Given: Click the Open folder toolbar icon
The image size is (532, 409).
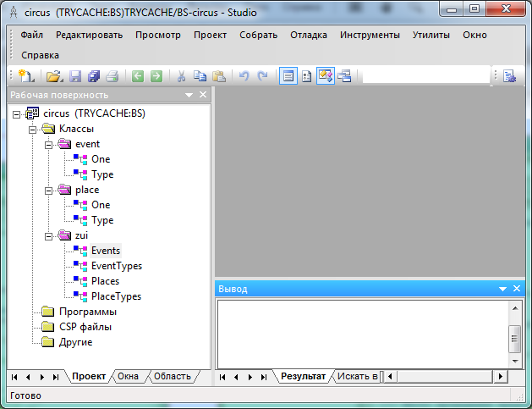Looking at the screenshot, I should pos(54,75).
